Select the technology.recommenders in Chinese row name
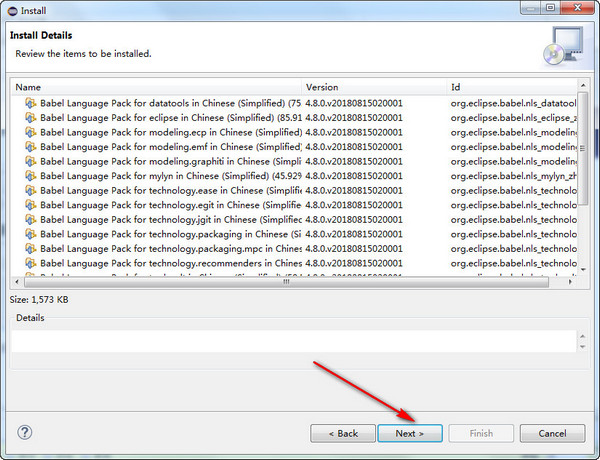 [x=170, y=263]
